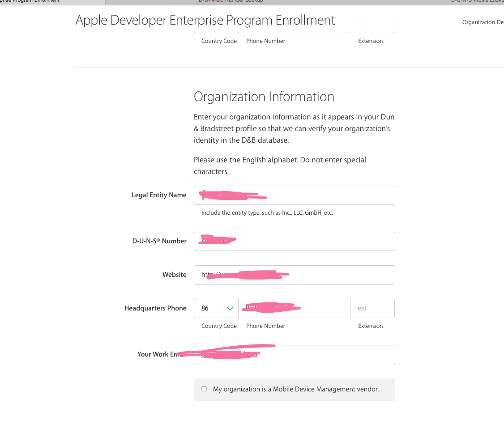
Task: Click the Headquarters Phone label
Action: pos(155,308)
